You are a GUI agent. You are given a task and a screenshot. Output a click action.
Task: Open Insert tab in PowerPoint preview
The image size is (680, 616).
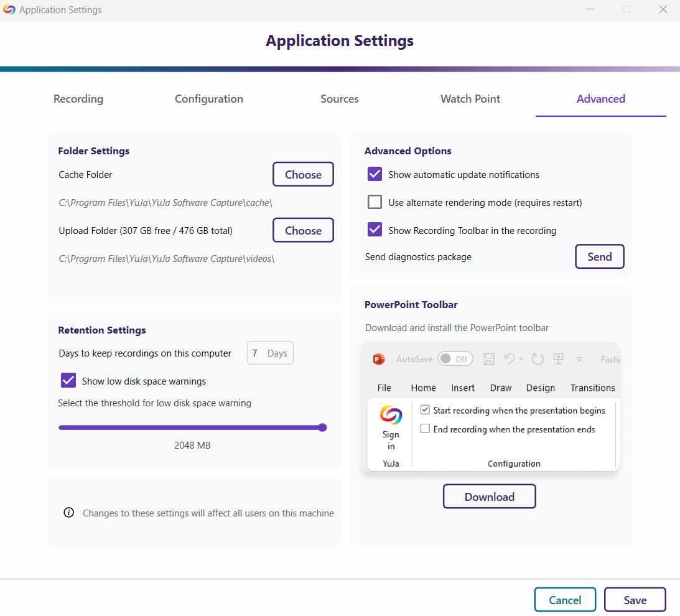(463, 388)
